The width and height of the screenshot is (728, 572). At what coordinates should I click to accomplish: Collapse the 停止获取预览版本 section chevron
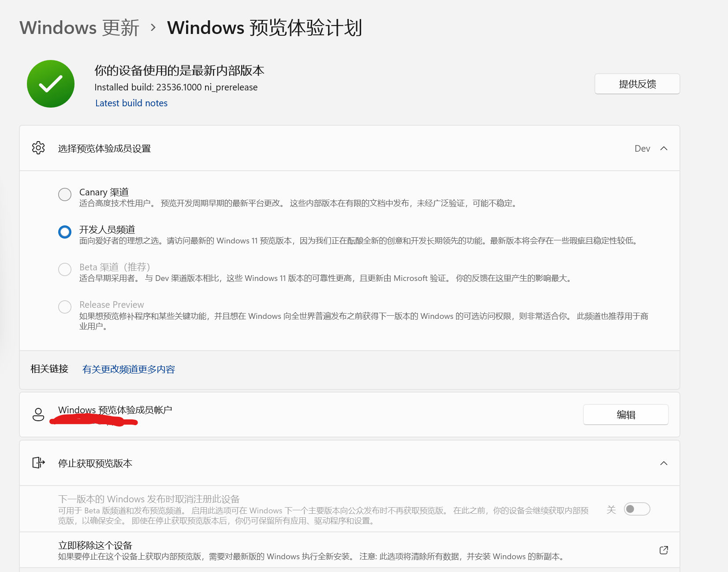[x=664, y=463]
